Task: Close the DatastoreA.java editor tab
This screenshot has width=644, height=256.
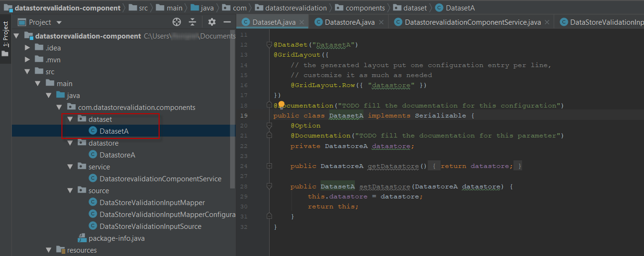Action: point(381,22)
